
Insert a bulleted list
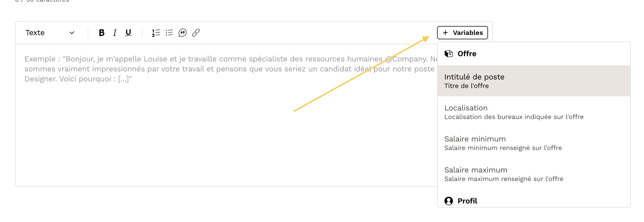click(x=169, y=33)
